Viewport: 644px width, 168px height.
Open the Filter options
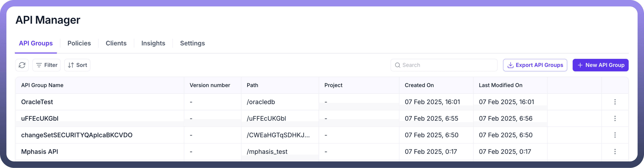(x=46, y=65)
